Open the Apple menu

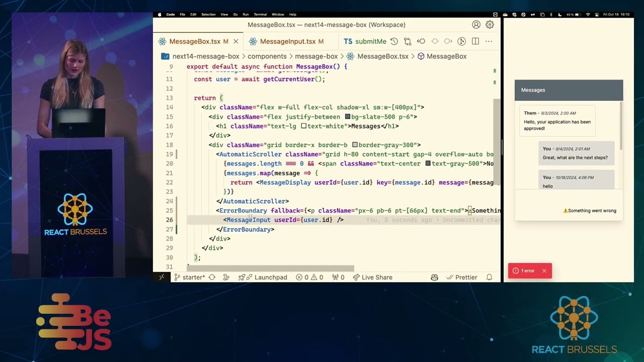[159, 15]
